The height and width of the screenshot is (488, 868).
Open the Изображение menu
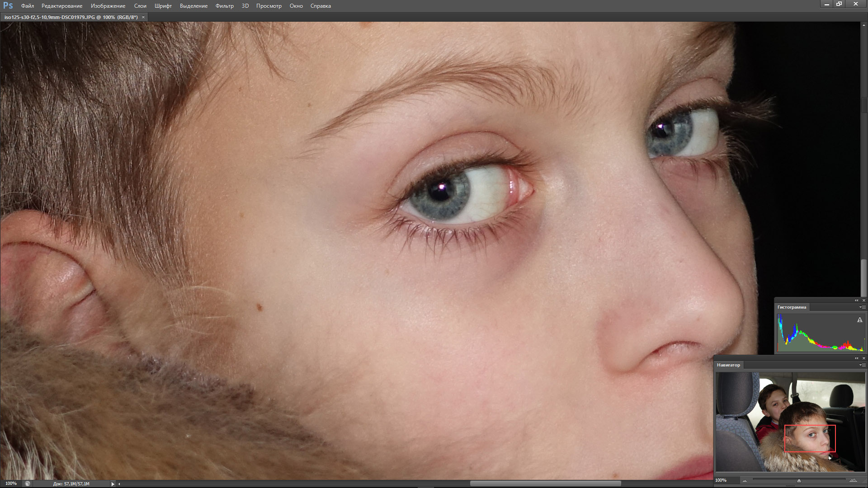[x=108, y=6]
